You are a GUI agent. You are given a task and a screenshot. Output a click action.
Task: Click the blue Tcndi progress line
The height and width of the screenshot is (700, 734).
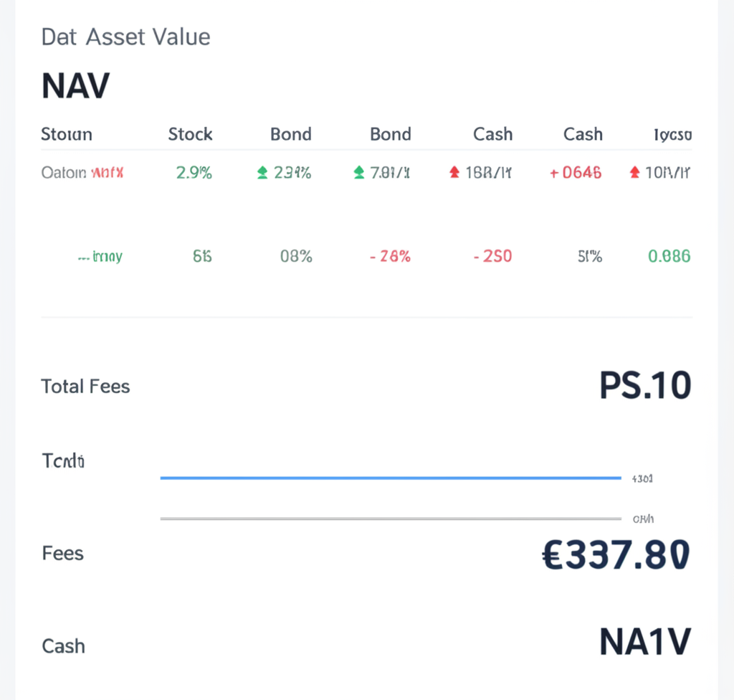click(x=391, y=478)
